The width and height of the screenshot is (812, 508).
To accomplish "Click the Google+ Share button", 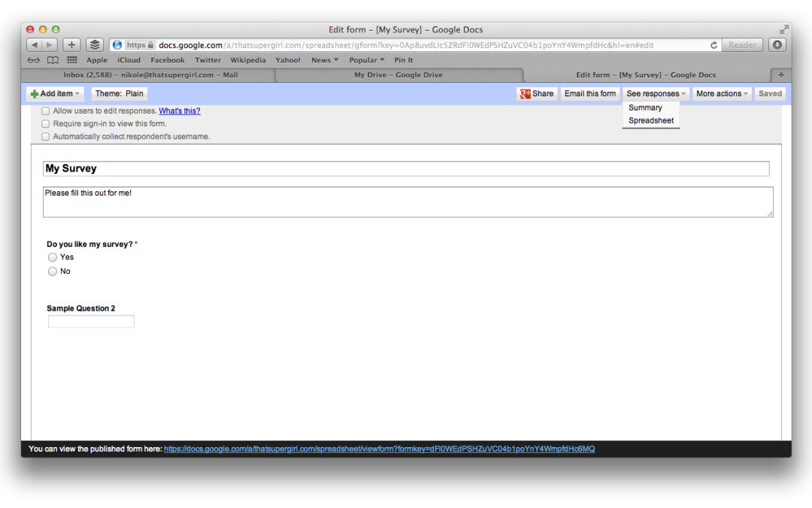I will point(537,94).
